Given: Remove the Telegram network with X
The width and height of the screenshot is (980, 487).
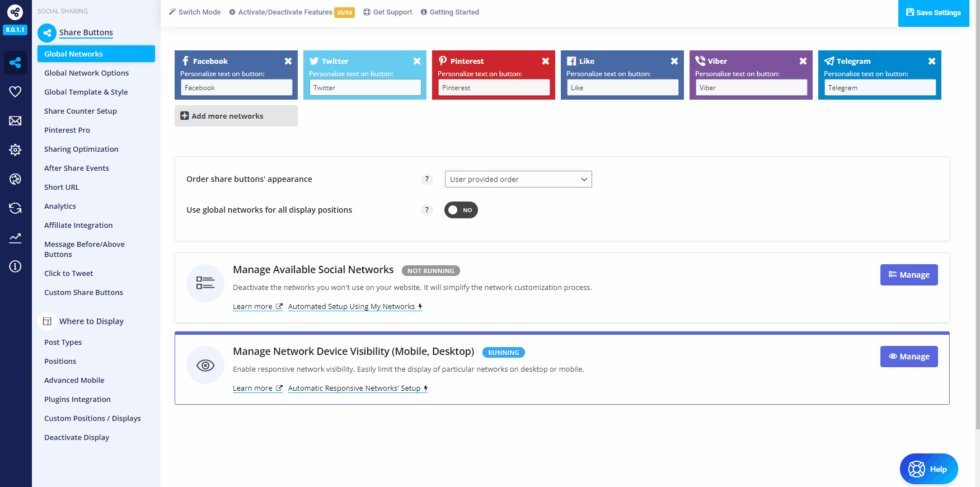Looking at the screenshot, I should [931, 61].
